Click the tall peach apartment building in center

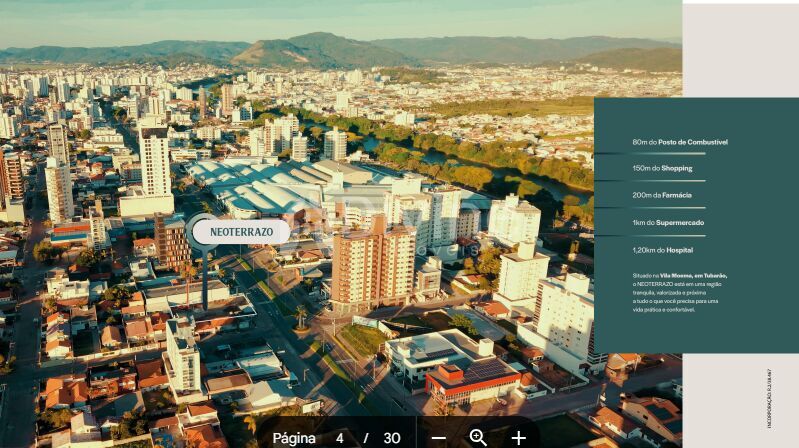372,262
